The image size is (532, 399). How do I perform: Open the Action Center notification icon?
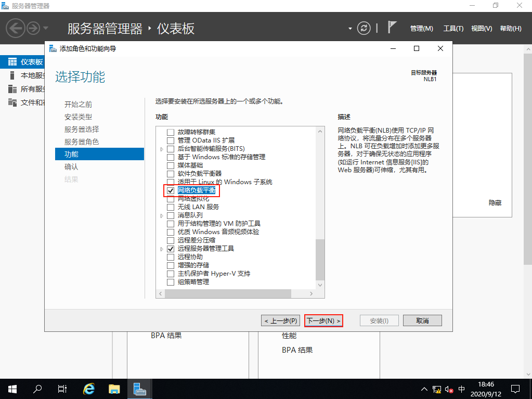click(515, 389)
